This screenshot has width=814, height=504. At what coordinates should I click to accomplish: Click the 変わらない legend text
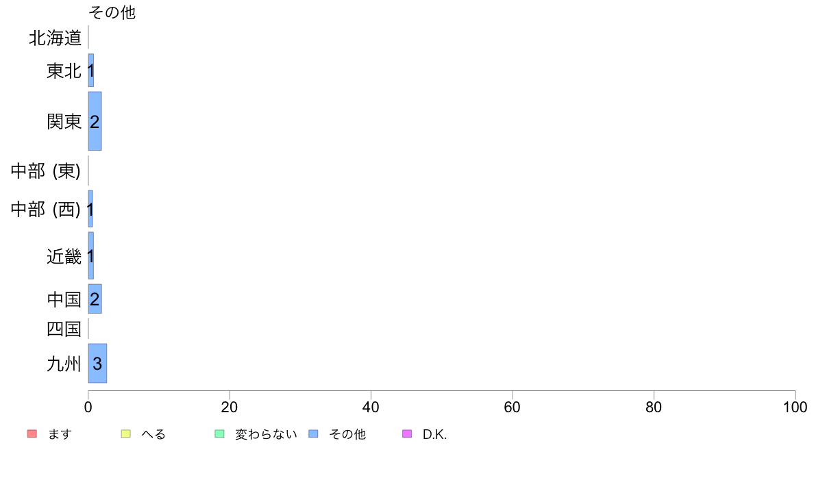coord(266,434)
